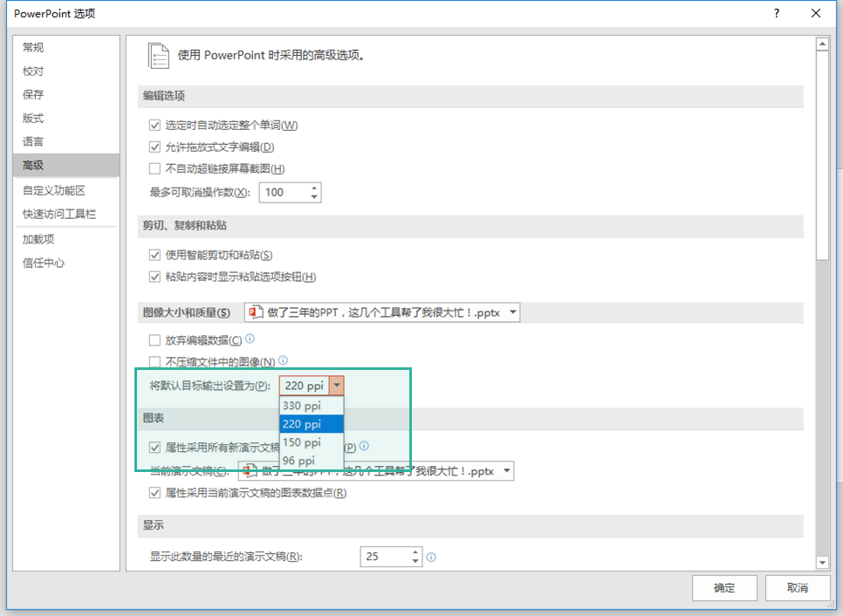Decrease recent presentations count with down arrow

(415, 561)
